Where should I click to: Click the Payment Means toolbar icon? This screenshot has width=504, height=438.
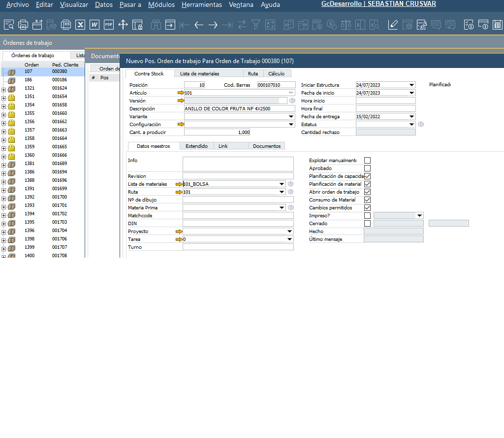331,25
